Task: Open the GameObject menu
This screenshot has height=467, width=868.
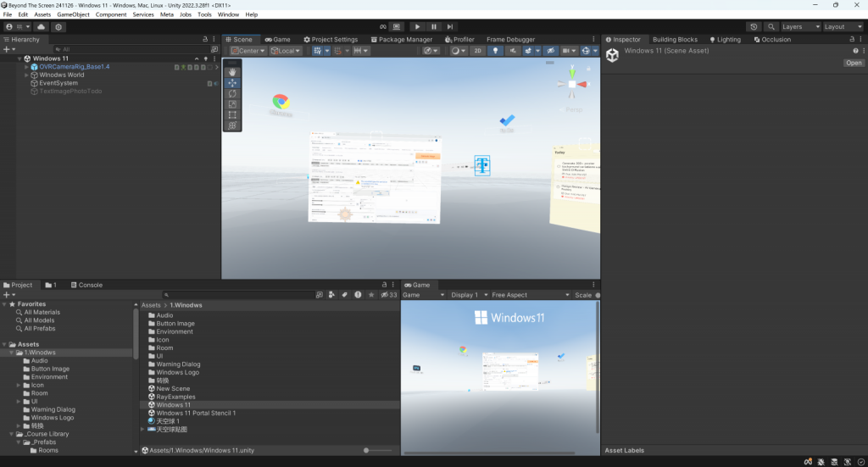Action: click(x=73, y=14)
